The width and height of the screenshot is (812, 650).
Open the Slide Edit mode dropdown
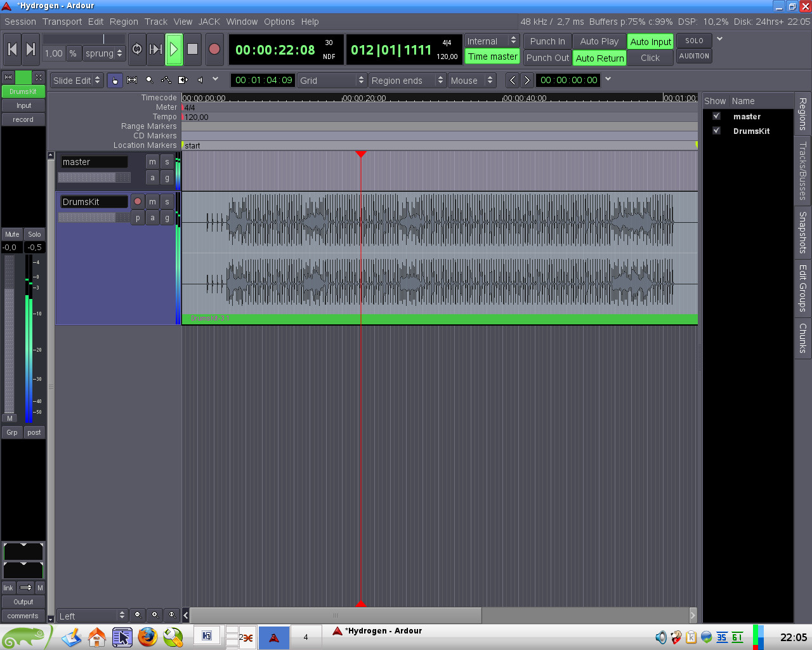(x=76, y=81)
